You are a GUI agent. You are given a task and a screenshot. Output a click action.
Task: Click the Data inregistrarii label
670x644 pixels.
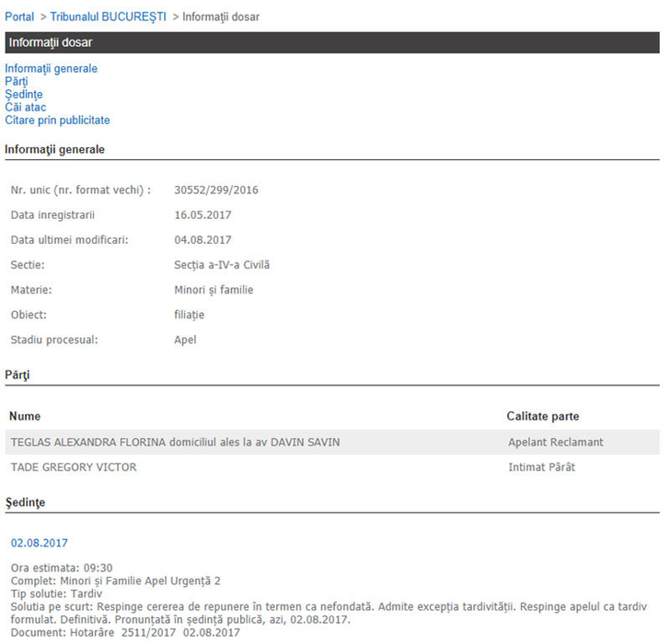point(52,214)
